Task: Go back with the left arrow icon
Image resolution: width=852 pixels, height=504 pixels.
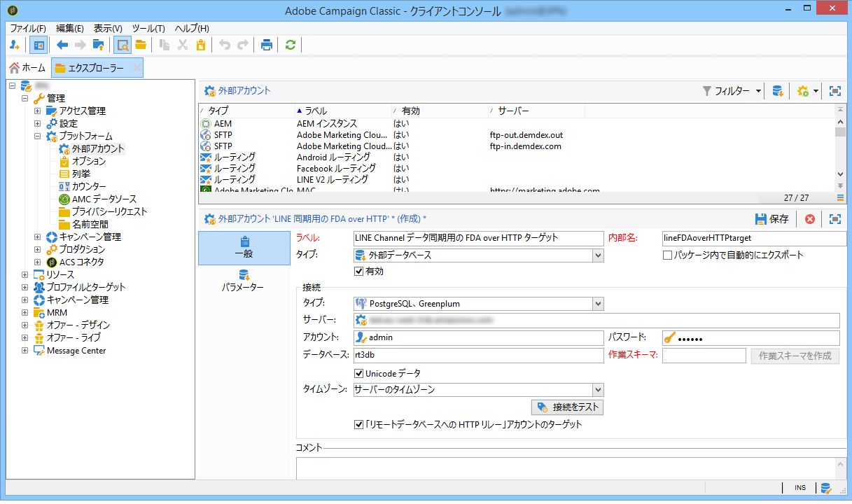Action: (x=62, y=45)
